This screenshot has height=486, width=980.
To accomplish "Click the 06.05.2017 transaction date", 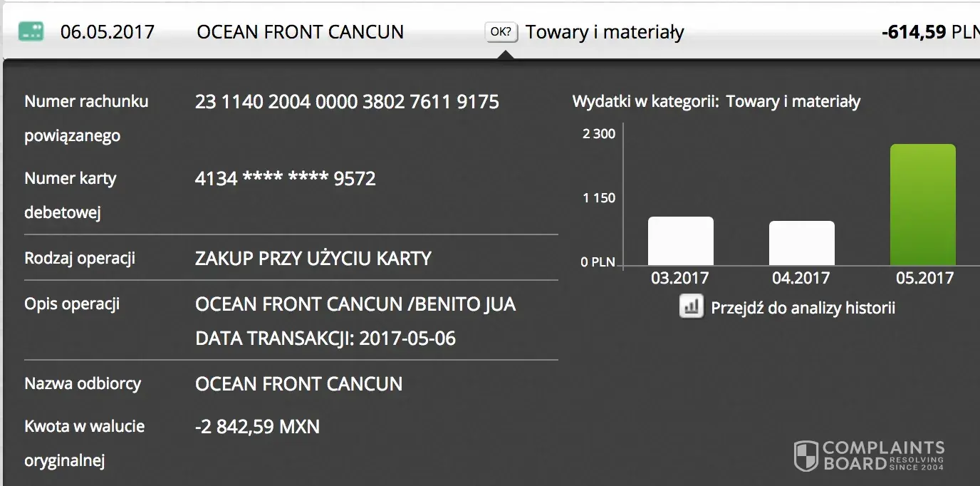I will [108, 32].
